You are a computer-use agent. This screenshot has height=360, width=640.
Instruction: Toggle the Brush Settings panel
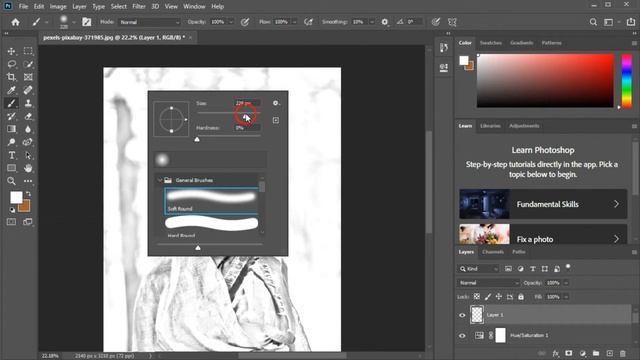click(x=87, y=22)
